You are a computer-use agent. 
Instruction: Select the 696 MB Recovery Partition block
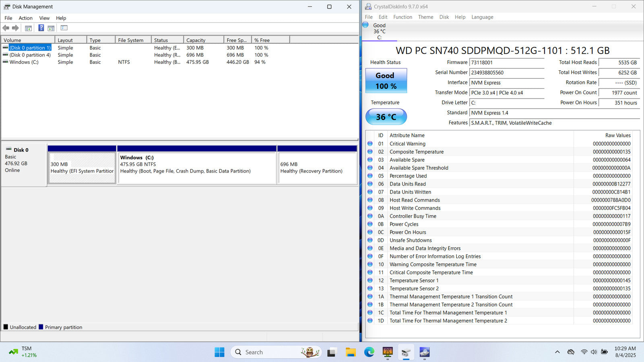click(317, 168)
